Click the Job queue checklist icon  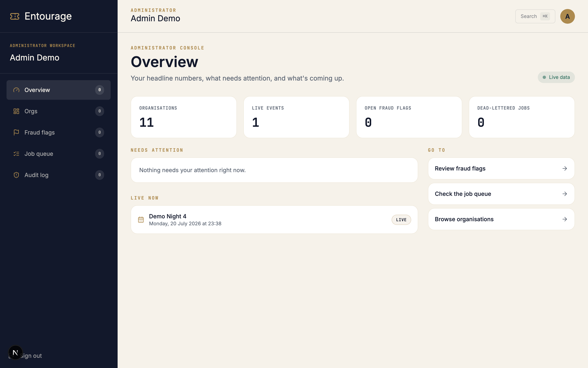(x=16, y=154)
